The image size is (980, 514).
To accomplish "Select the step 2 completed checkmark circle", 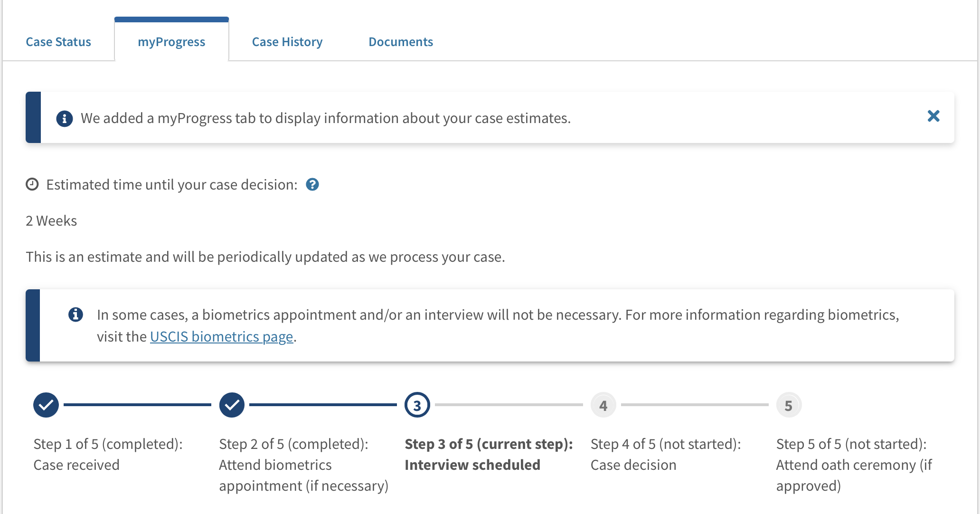I will pos(232,405).
